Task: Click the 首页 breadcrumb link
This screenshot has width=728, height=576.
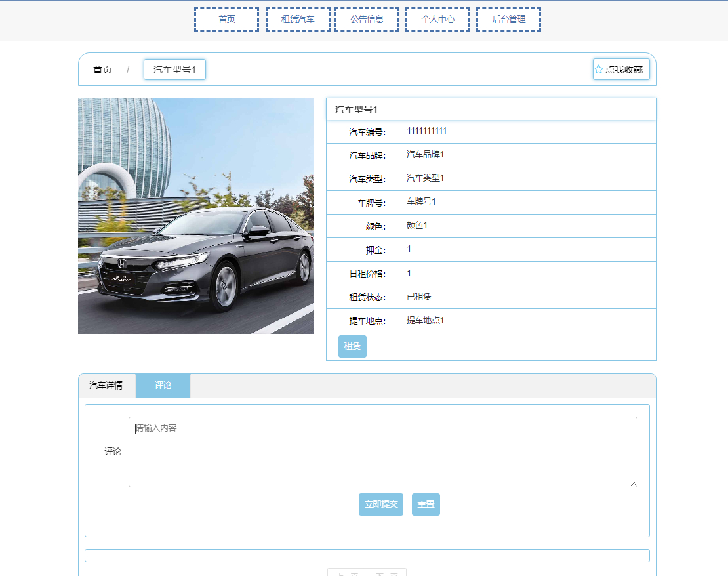Action: point(102,70)
